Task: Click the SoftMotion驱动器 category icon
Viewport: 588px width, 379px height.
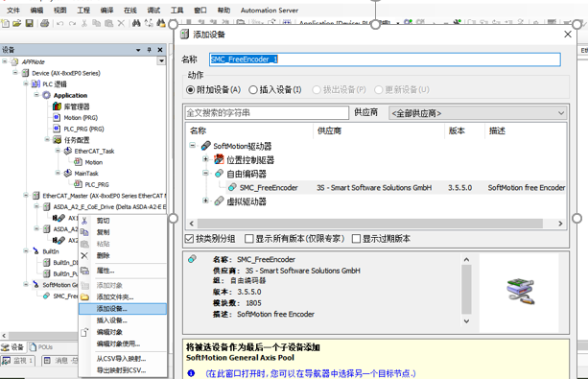Action: pyautogui.click(x=205, y=146)
